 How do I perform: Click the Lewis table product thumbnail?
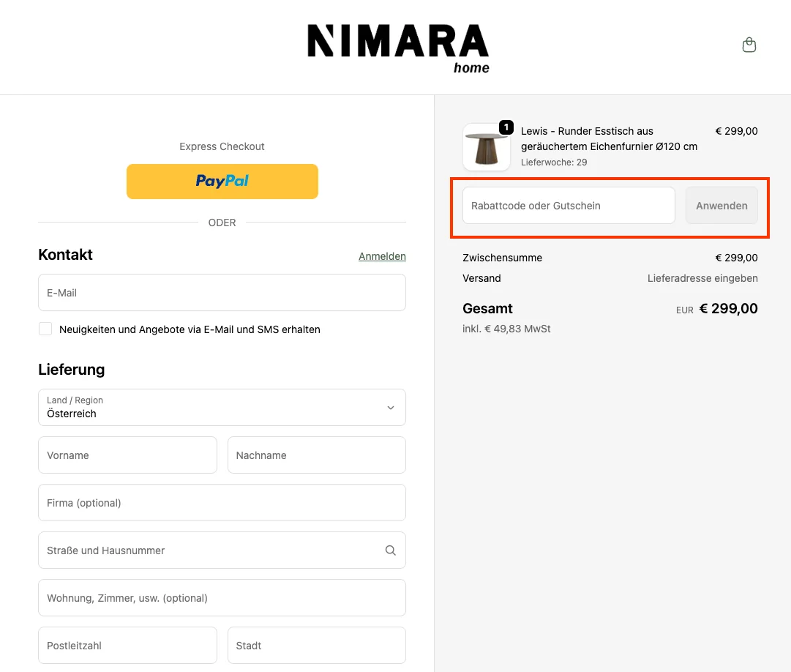pos(487,147)
